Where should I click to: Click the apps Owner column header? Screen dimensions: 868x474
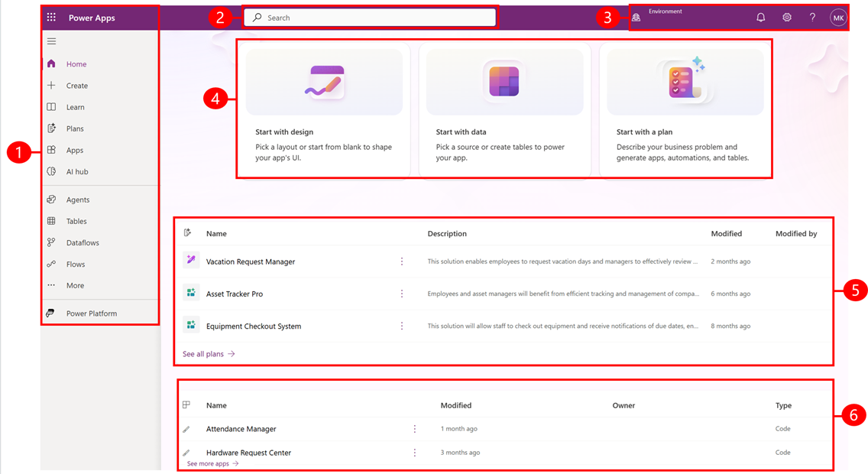pos(623,405)
